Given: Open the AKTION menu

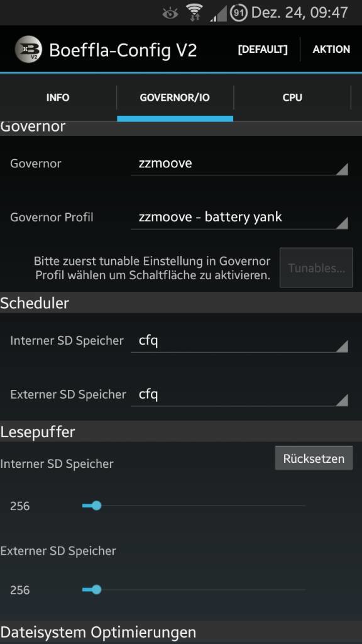Looking at the screenshot, I should (331, 49).
